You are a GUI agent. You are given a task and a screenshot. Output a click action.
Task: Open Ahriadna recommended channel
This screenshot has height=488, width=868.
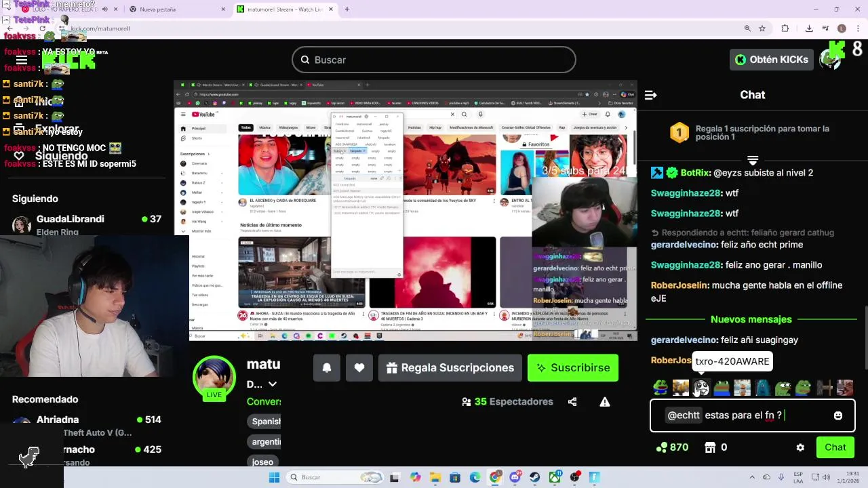87,426
